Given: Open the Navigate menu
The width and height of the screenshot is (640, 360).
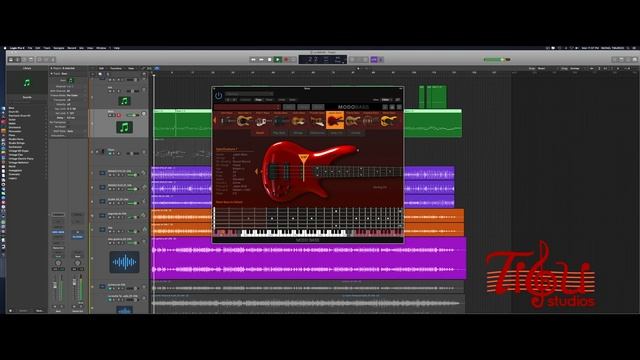Looking at the screenshot, I should (59, 48).
